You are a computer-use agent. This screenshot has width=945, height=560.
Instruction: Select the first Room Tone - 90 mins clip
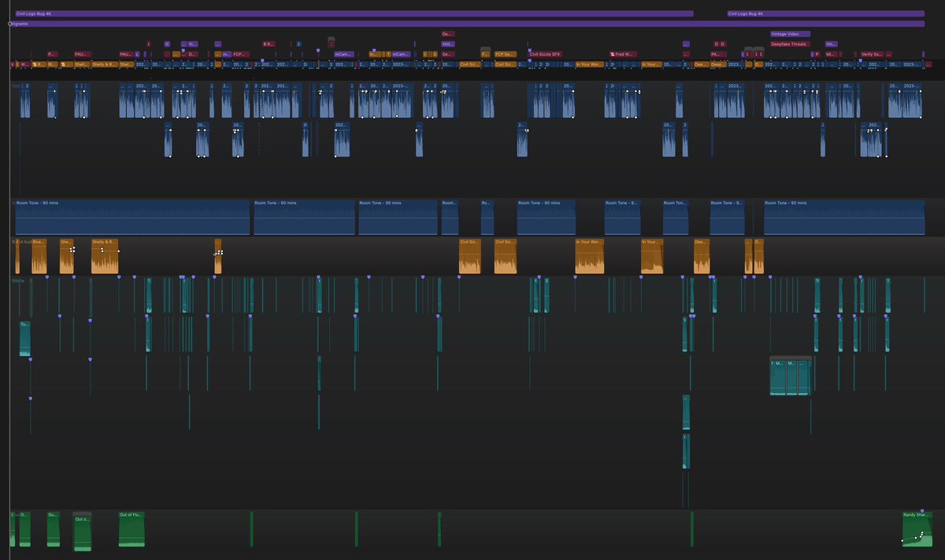[132, 217]
